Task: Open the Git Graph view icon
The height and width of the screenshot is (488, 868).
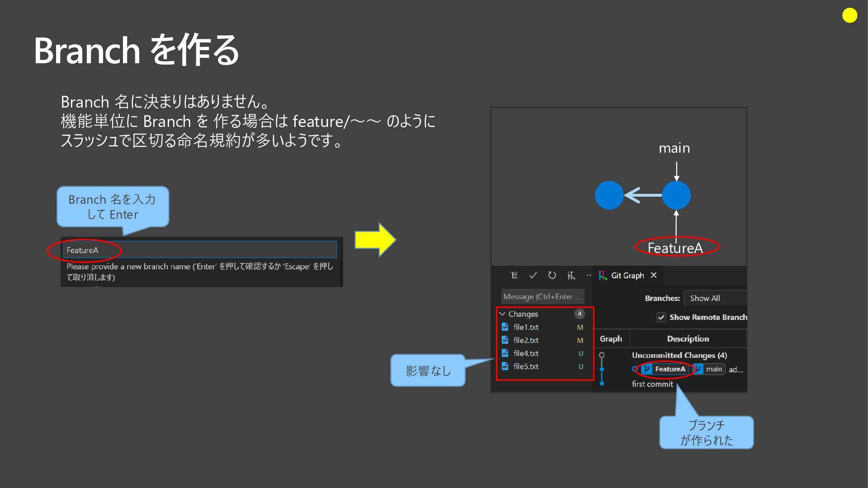Action: (x=571, y=275)
